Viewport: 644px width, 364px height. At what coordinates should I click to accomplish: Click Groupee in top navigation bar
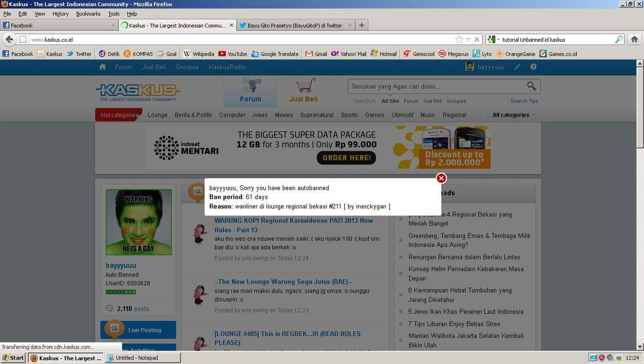tap(187, 67)
